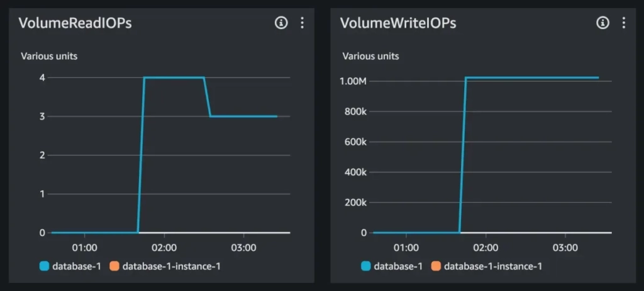
Task: Toggle database-1-instance-1 label in VolumeWriteIOPs legend
Action: tap(493, 266)
